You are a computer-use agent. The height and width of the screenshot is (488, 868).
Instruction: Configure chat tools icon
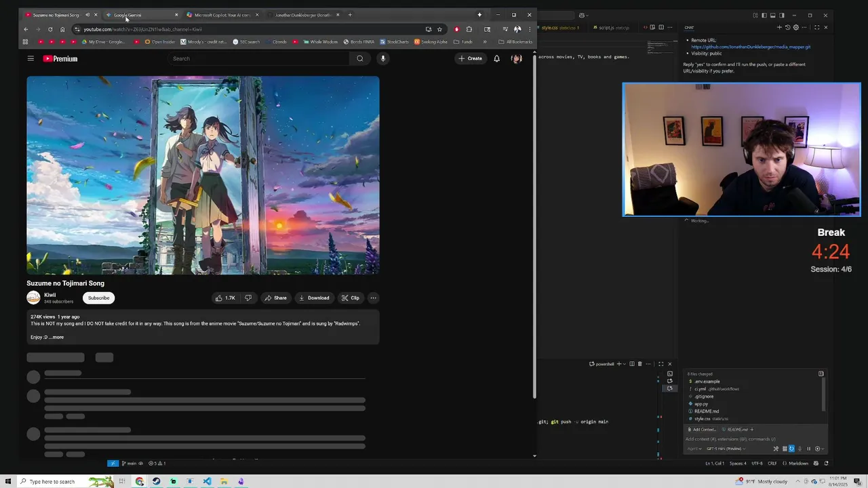tap(776, 449)
